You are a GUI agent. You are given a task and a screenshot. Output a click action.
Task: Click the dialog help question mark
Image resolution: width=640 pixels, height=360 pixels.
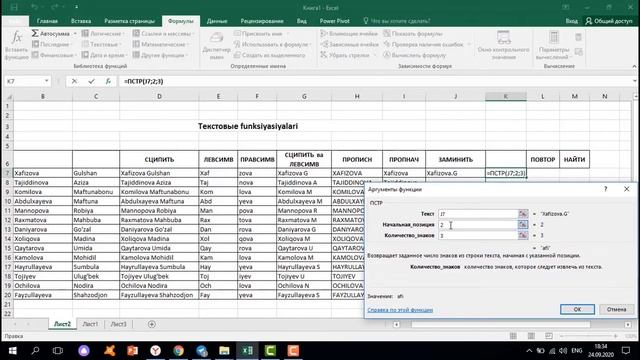tap(606, 189)
